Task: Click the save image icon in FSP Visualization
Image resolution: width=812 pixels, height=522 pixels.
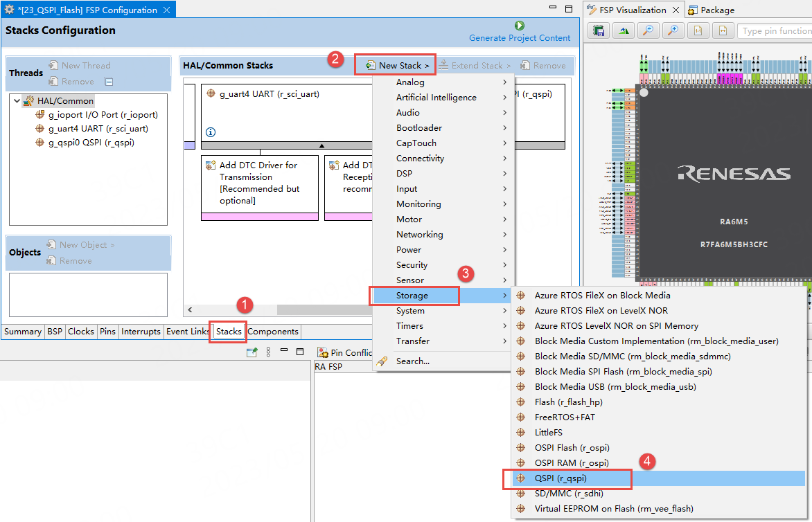Action: pyautogui.click(x=599, y=30)
